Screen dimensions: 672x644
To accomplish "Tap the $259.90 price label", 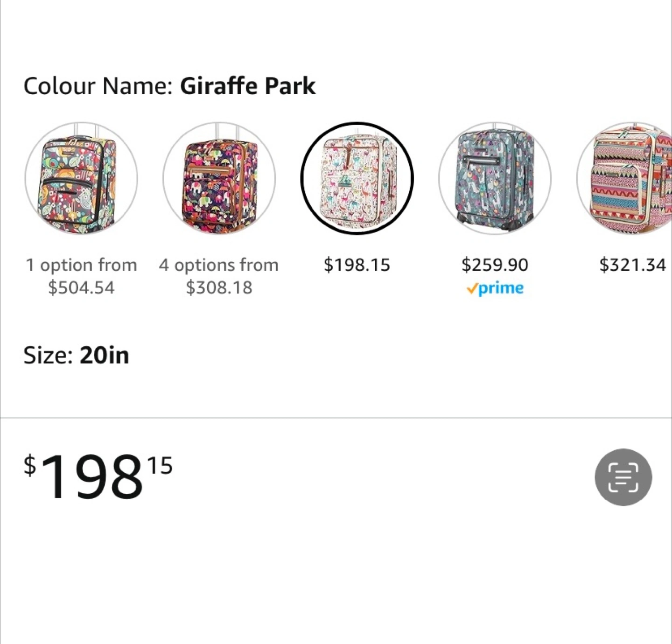I will click(495, 265).
